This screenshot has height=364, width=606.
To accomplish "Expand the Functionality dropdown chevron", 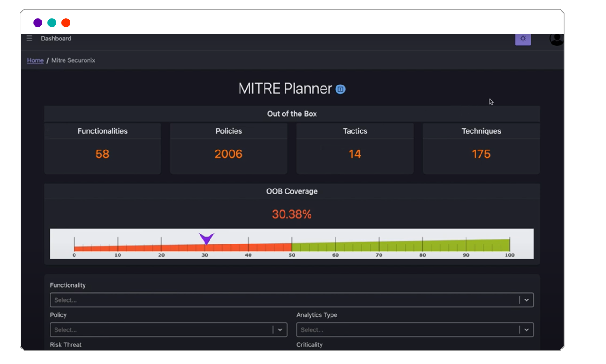I will 526,300.
